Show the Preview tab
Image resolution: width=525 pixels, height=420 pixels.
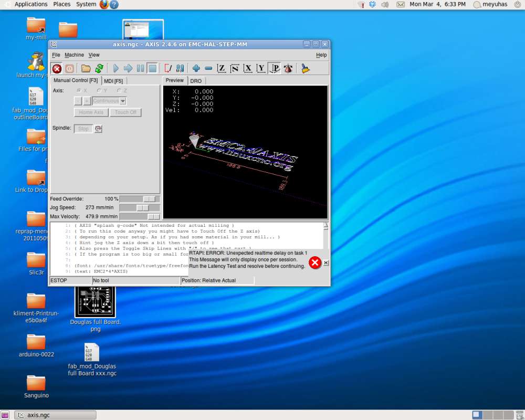(x=174, y=80)
